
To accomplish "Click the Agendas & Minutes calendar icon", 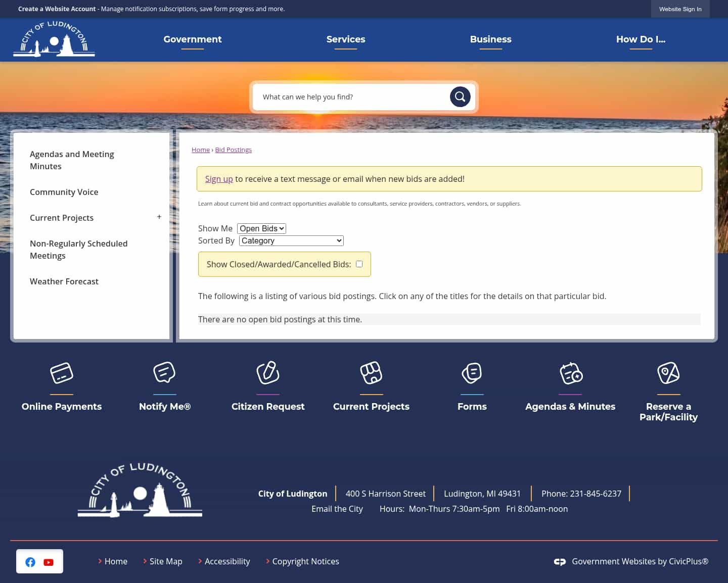I will [571, 373].
